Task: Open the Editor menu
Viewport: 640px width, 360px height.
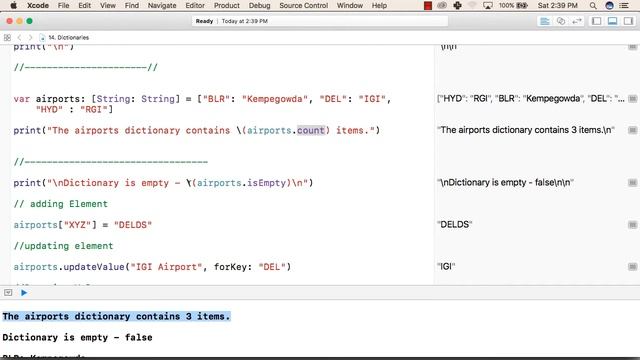Action: [x=195, y=5]
